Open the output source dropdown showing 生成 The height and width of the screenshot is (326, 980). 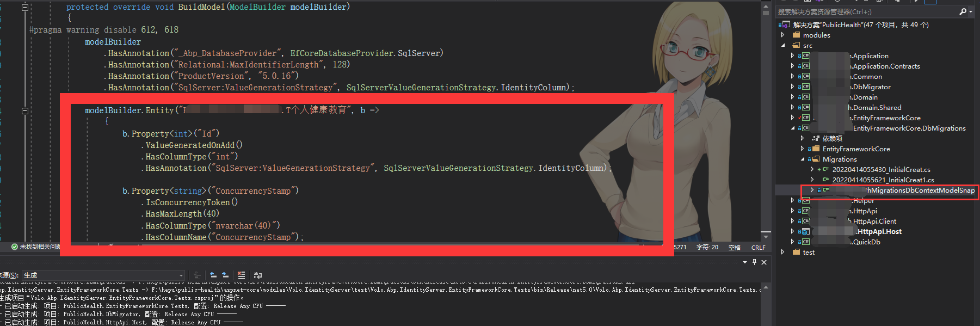(104, 275)
